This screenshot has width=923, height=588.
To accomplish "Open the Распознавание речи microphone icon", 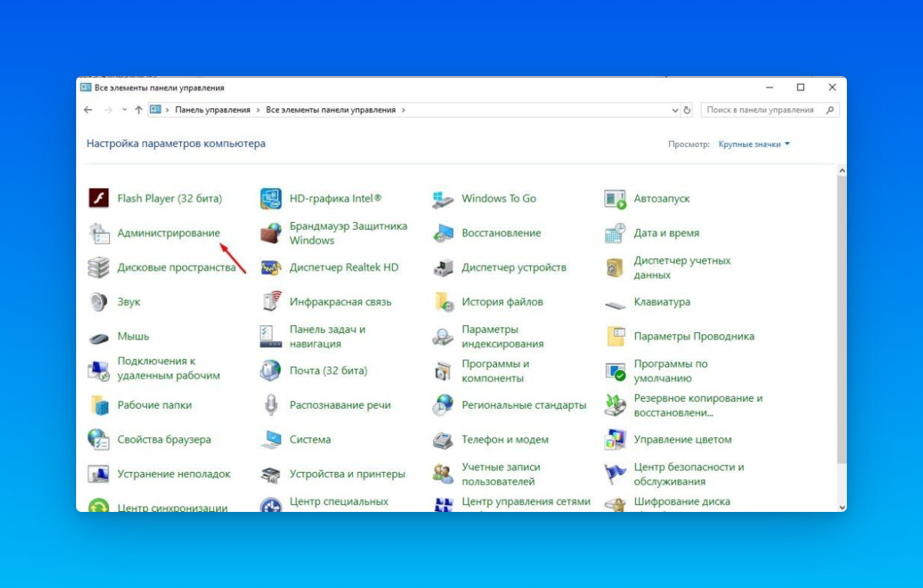I will [271, 405].
